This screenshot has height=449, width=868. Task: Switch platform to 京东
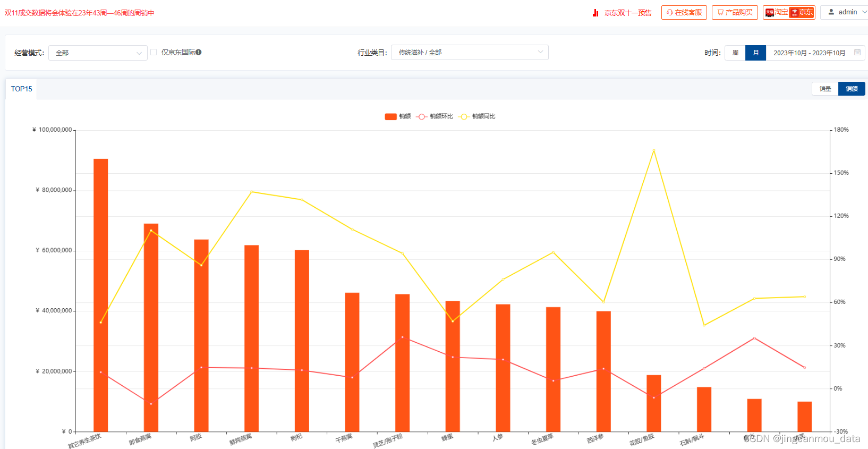[802, 12]
